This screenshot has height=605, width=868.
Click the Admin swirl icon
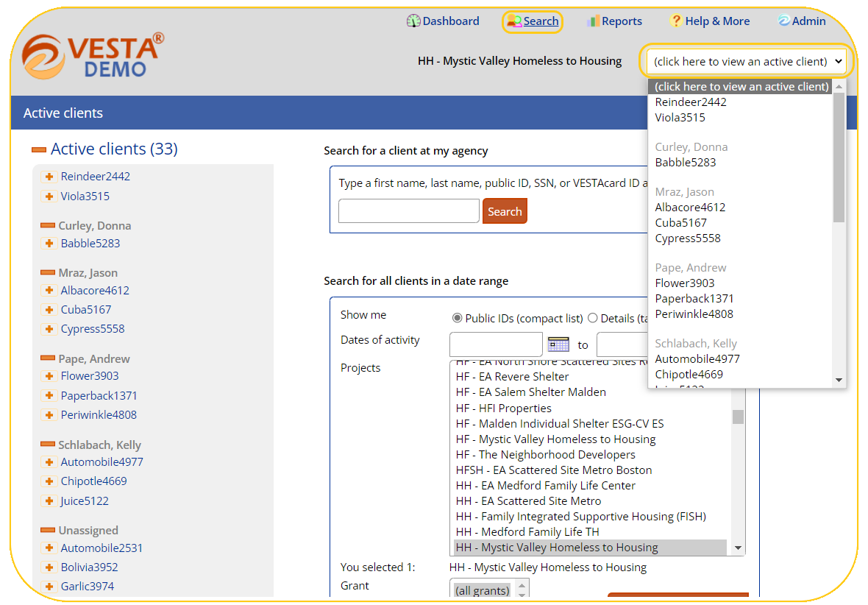pyautogui.click(x=784, y=21)
